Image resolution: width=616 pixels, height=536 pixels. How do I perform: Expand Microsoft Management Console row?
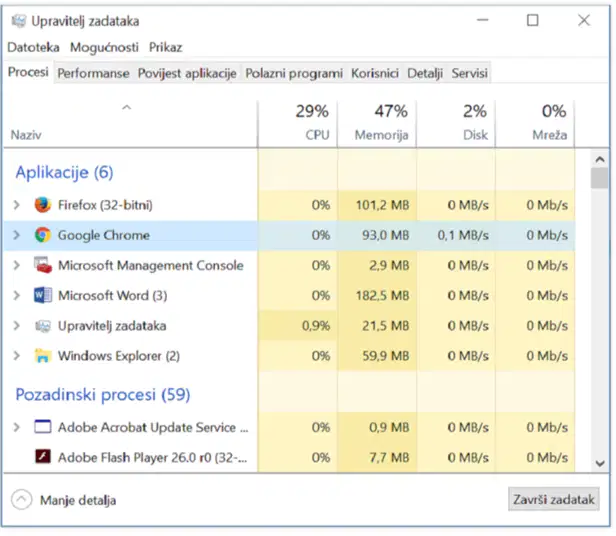[16, 265]
